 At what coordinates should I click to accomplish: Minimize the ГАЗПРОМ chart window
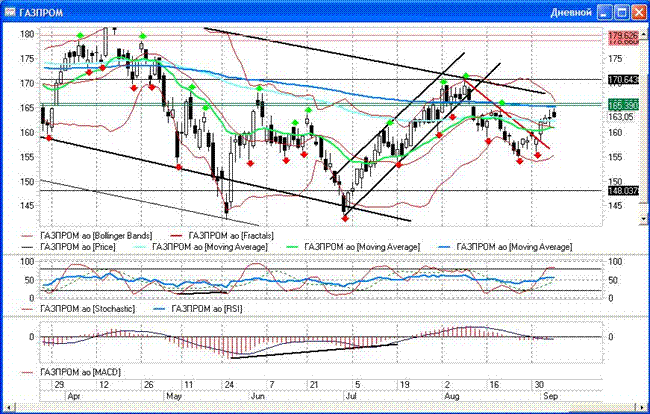[604, 12]
